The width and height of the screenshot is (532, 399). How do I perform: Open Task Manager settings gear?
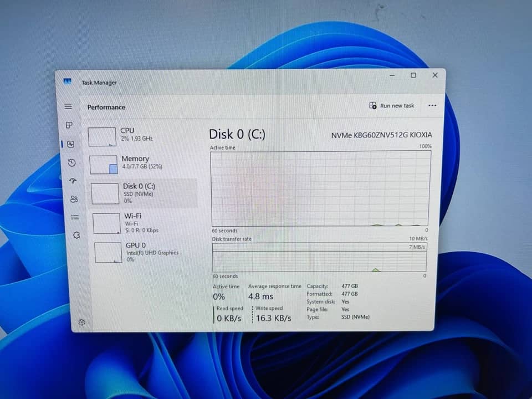click(x=81, y=323)
